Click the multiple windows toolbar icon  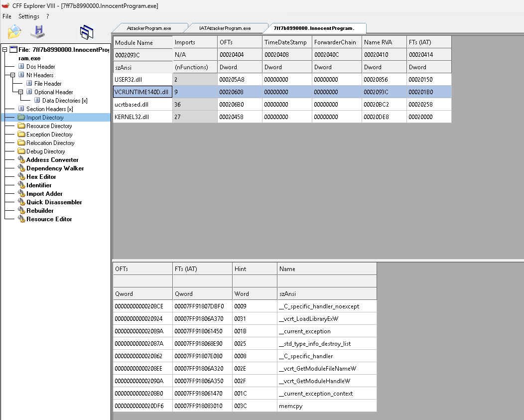(x=87, y=32)
